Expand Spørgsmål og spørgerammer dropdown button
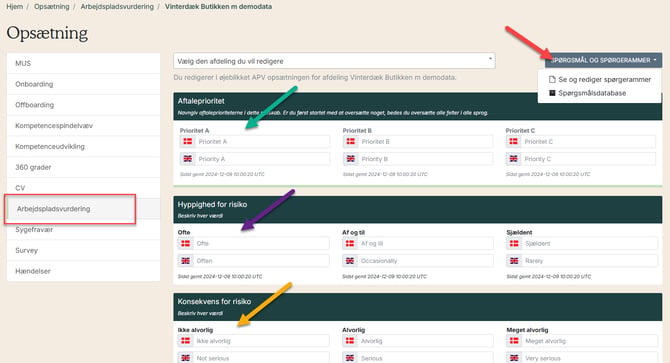 click(603, 60)
